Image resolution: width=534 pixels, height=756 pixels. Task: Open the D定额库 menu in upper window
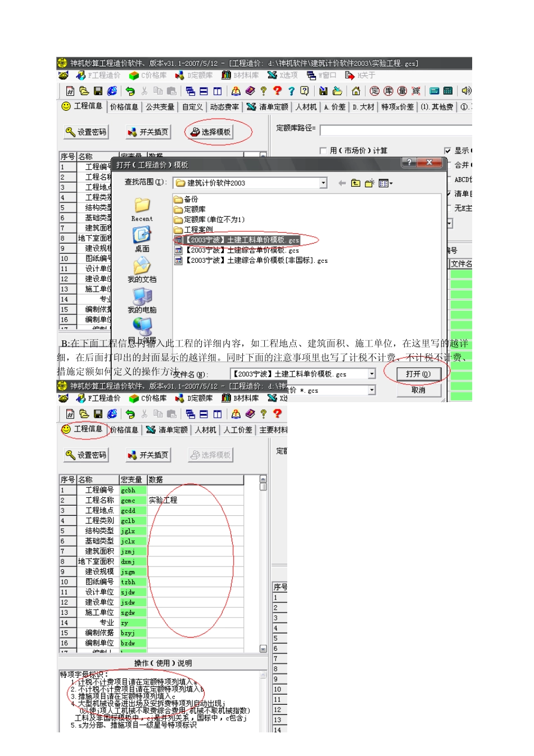pyautogui.click(x=194, y=75)
